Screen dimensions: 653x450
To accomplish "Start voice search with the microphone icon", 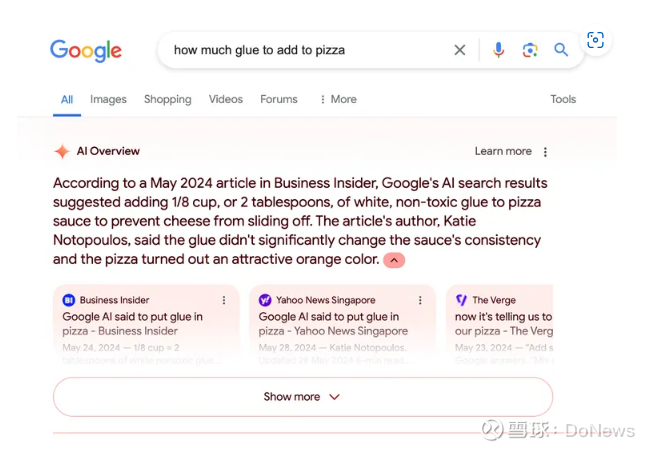I will (498, 50).
